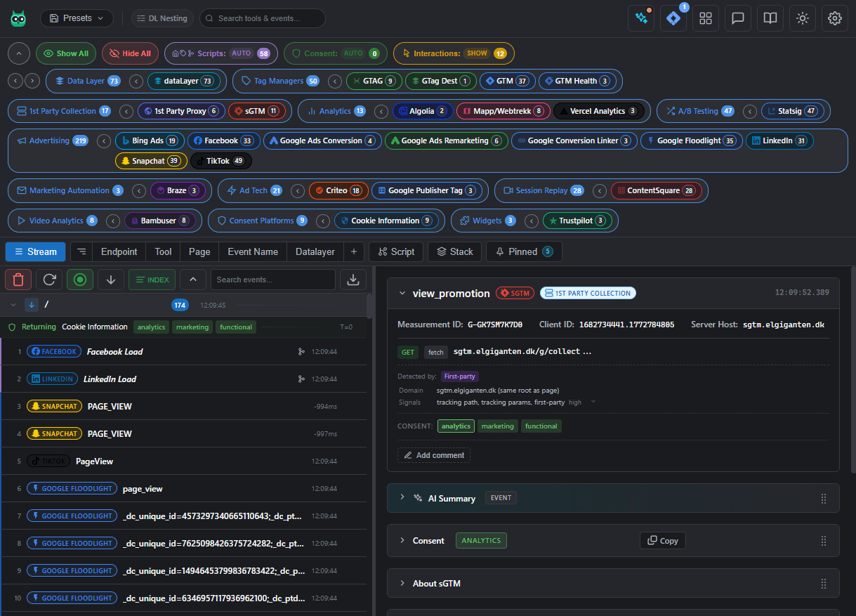Group events by Tool
The height and width of the screenshot is (616, 856).
click(x=163, y=251)
